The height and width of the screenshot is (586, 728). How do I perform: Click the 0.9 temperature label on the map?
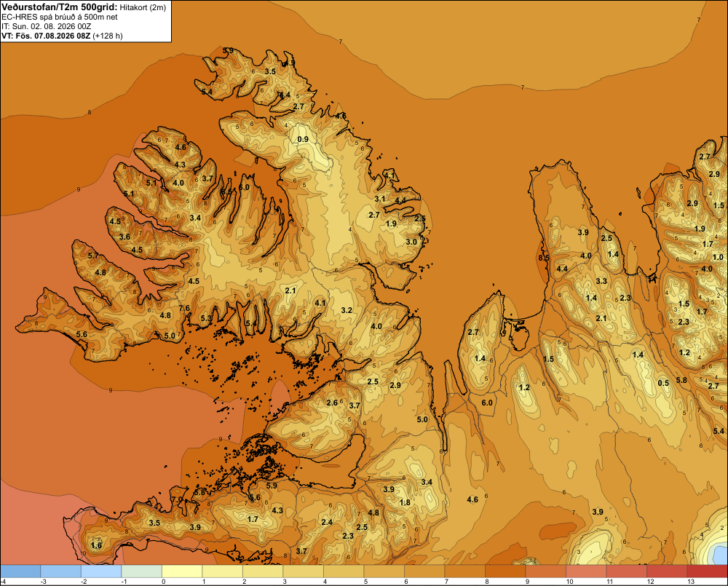click(303, 139)
